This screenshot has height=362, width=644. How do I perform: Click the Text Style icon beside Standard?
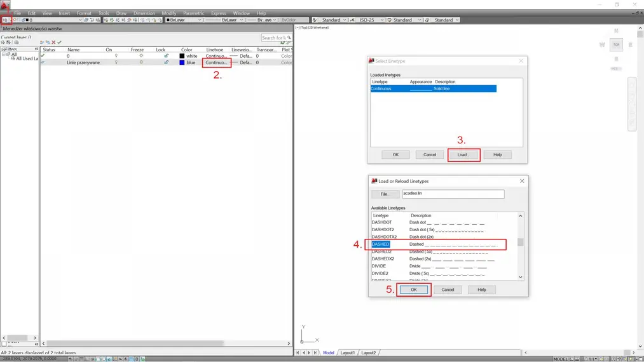(315, 20)
